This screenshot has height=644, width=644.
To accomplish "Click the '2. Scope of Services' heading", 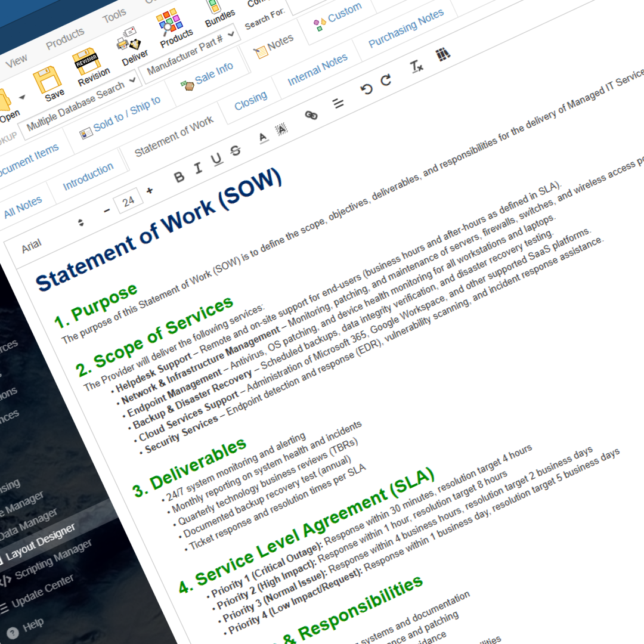I will tap(154, 337).
